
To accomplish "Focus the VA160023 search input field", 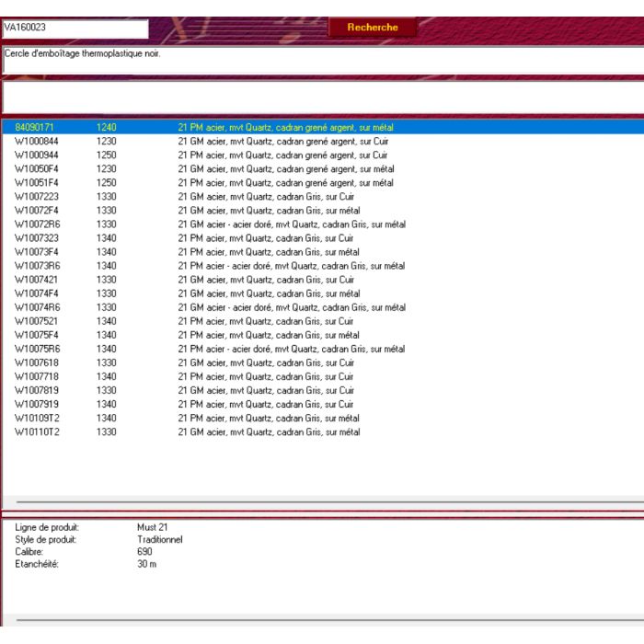I will (75, 29).
